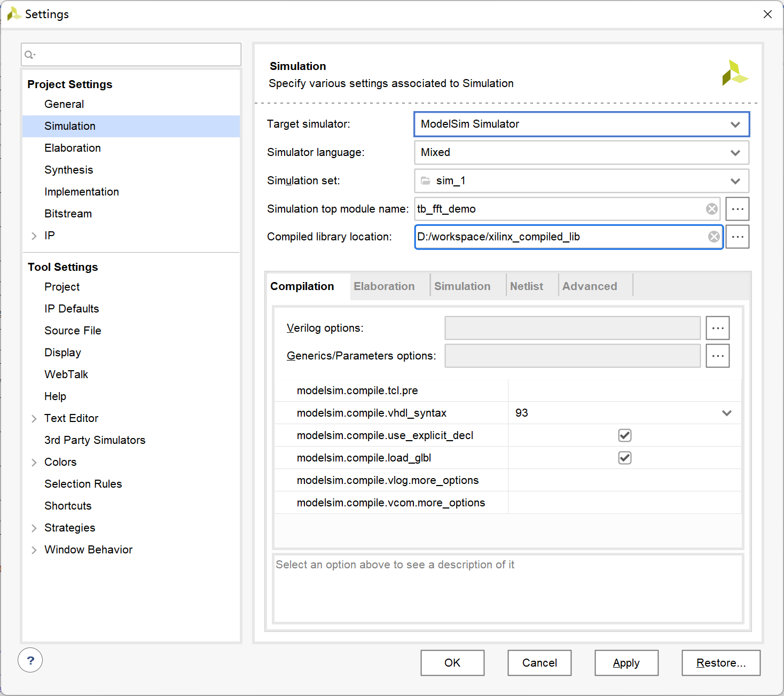Select Source File in Tool Settings
This screenshot has width=784, height=696.
73,331
